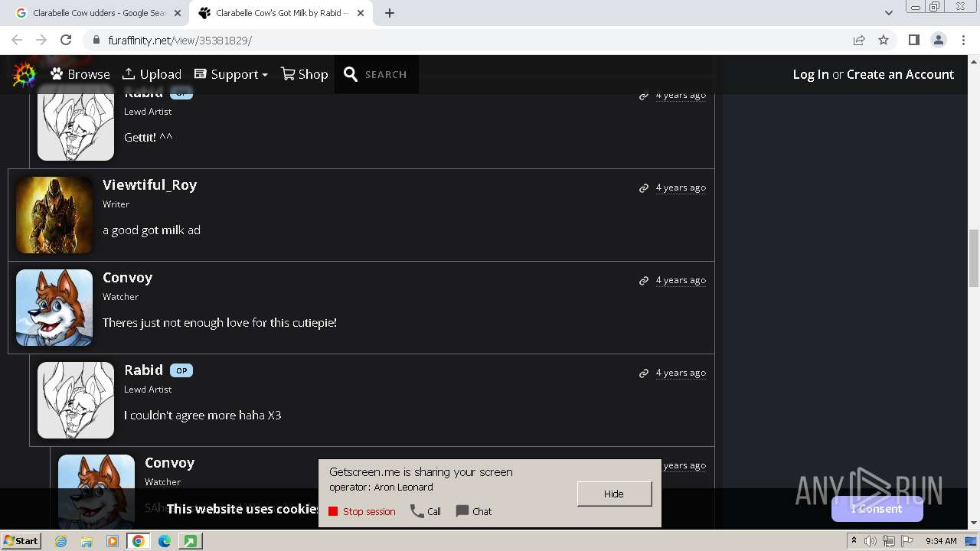Click the I Consent cookie button
The image size is (980, 551).
pyautogui.click(x=877, y=509)
